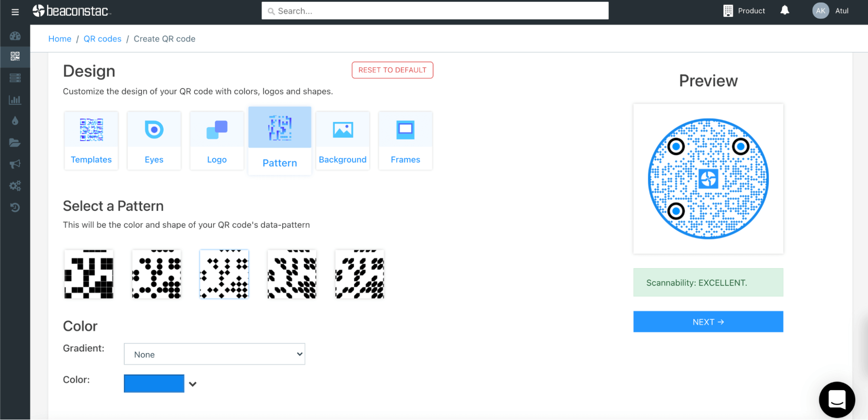
Task: Switch to the Eyes design tab
Action: point(154,141)
